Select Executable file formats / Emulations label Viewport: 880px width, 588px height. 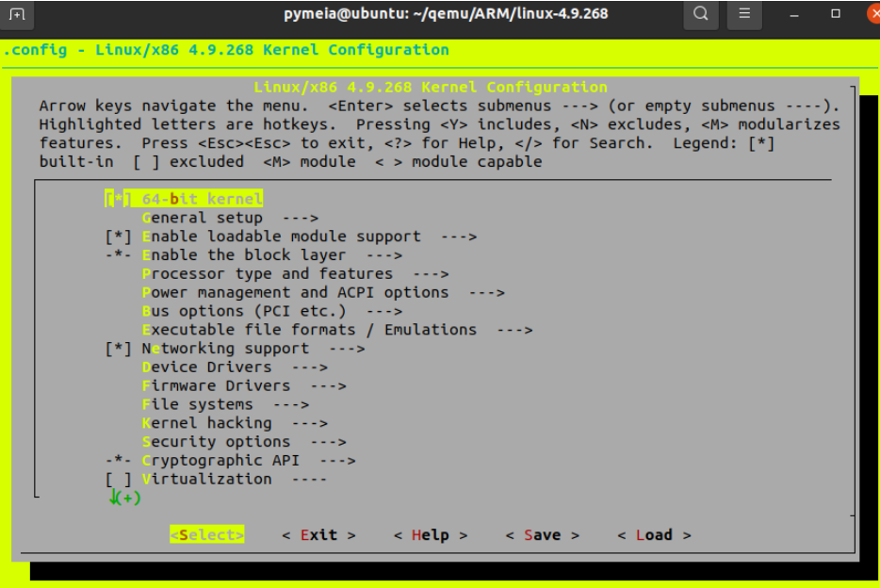pos(309,330)
